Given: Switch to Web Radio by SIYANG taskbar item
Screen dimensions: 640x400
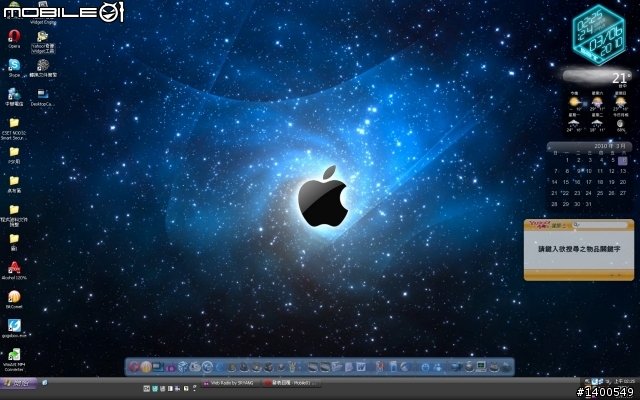Looking at the screenshot, I should pyautogui.click(x=231, y=383).
